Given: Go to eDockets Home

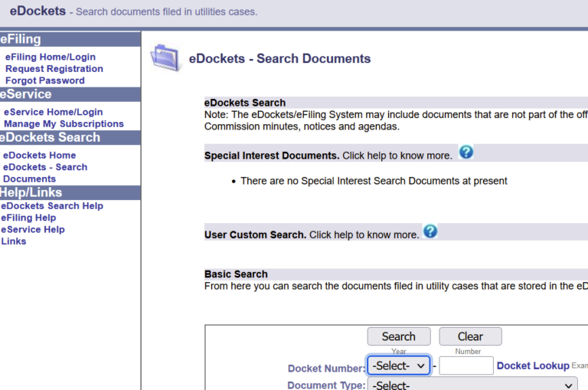Looking at the screenshot, I should (39, 155).
